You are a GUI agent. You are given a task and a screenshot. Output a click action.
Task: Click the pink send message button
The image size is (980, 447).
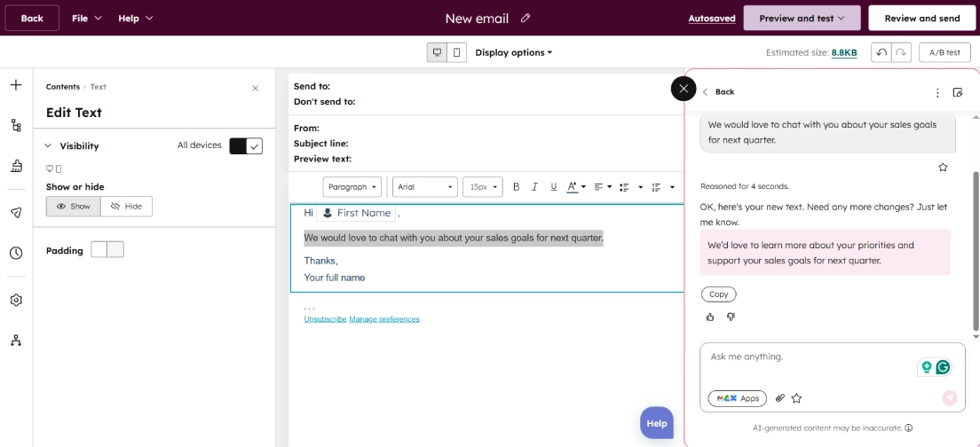[950, 397]
